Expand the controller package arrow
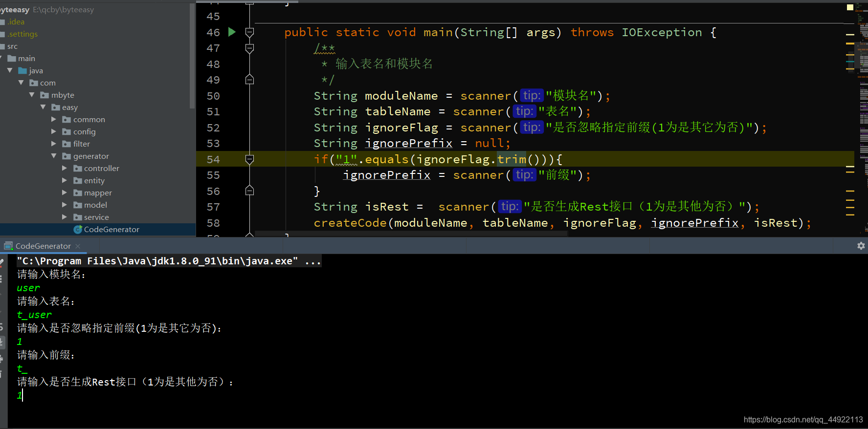This screenshot has height=429, width=868. tap(65, 168)
